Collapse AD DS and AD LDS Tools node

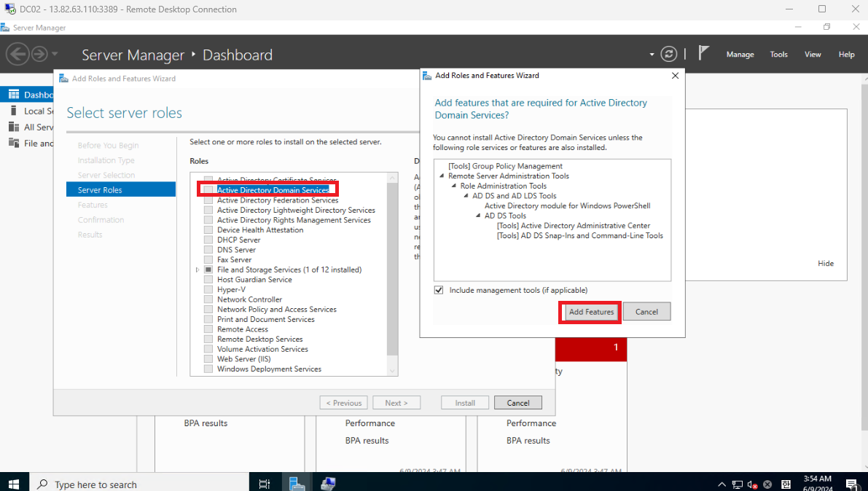pyautogui.click(x=466, y=196)
